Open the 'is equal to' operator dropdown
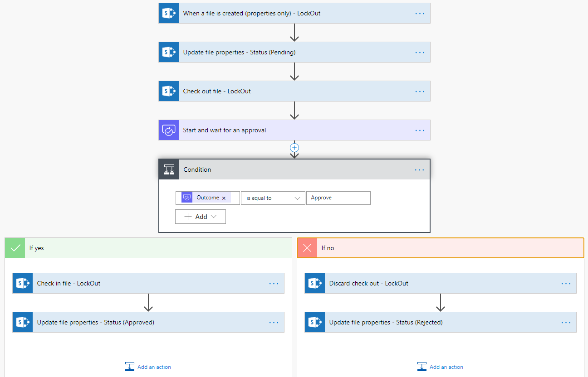Screen dimensions: 588x377 273,198
